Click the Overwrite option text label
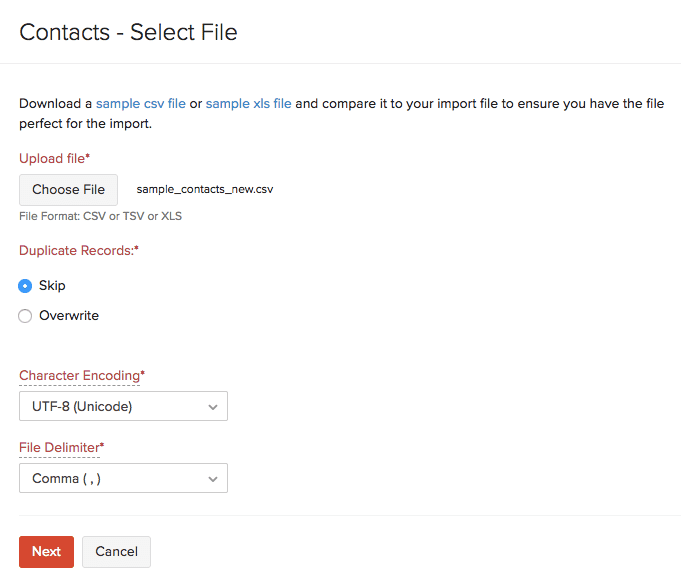The width and height of the screenshot is (681, 583). coord(69,316)
